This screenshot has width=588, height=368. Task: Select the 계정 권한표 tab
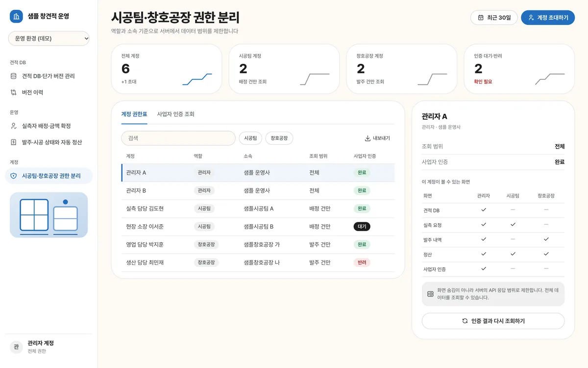click(x=134, y=114)
